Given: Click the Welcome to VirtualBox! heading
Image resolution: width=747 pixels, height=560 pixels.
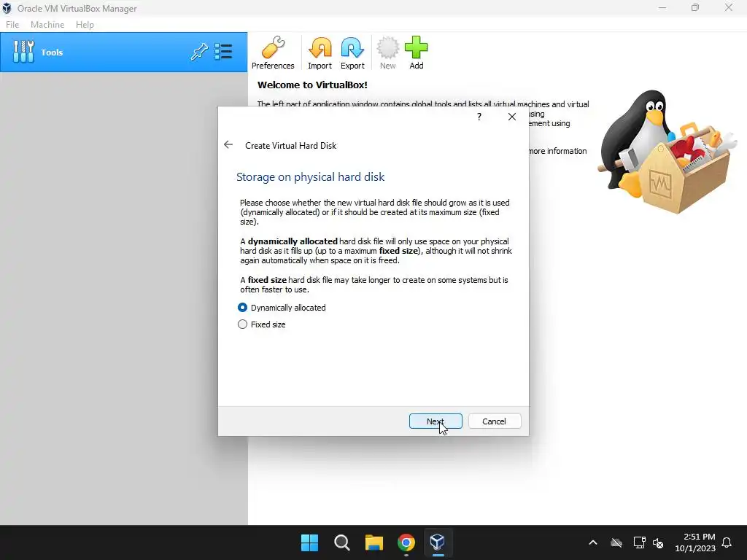Looking at the screenshot, I should pyautogui.click(x=312, y=85).
